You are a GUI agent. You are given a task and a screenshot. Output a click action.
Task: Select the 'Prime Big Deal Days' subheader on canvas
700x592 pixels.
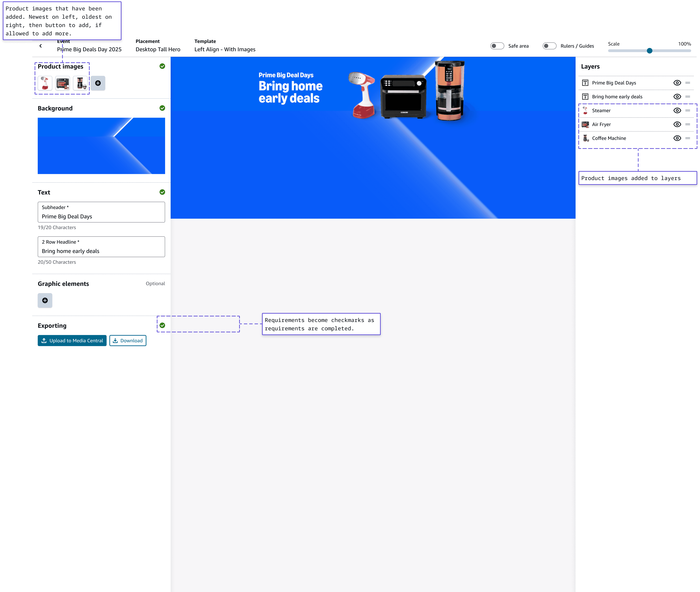point(286,75)
